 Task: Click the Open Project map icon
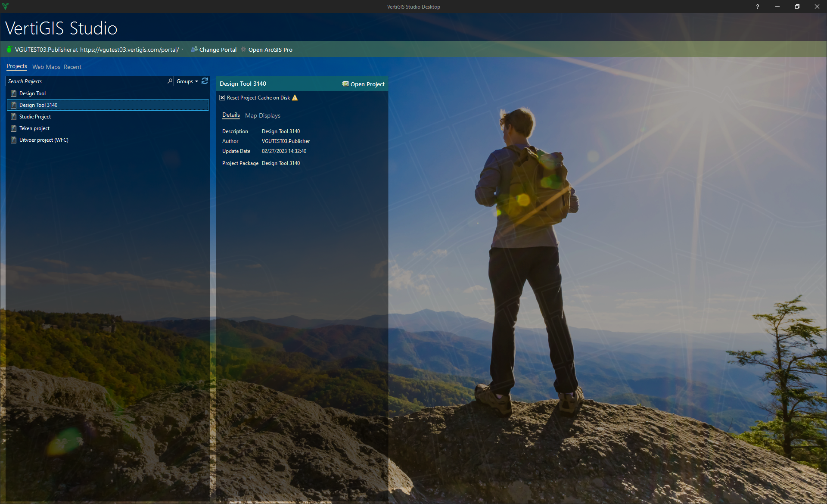click(x=345, y=84)
